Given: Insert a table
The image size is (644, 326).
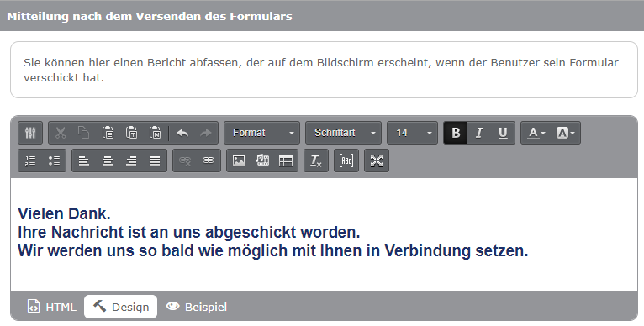Looking at the screenshot, I should click(286, 160).
